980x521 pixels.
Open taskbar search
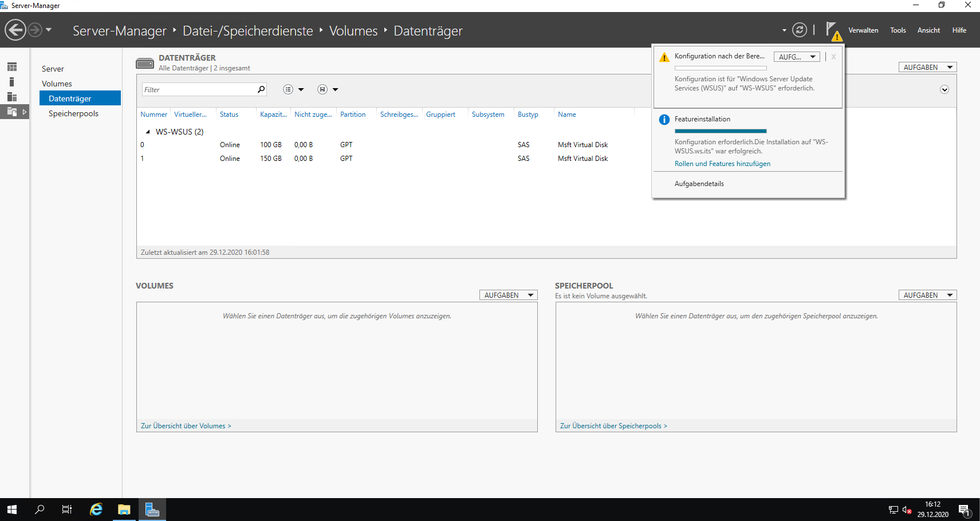(x=40, y=510)
